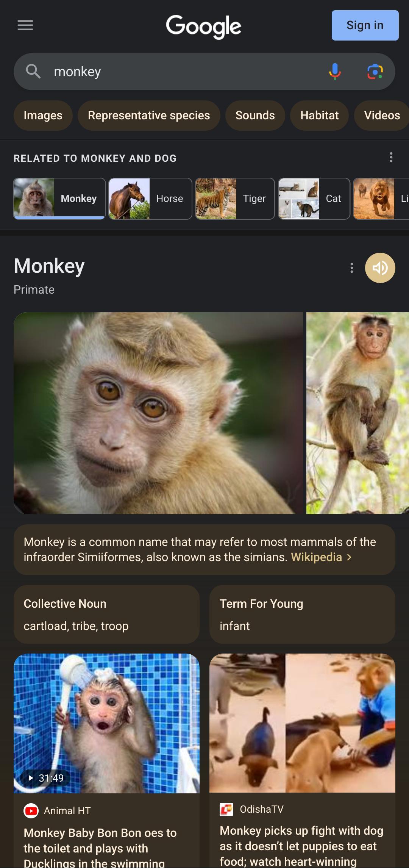Open more options beside Monkey title
The height and width of the screenshot is (868, 409).
point(352,268)
